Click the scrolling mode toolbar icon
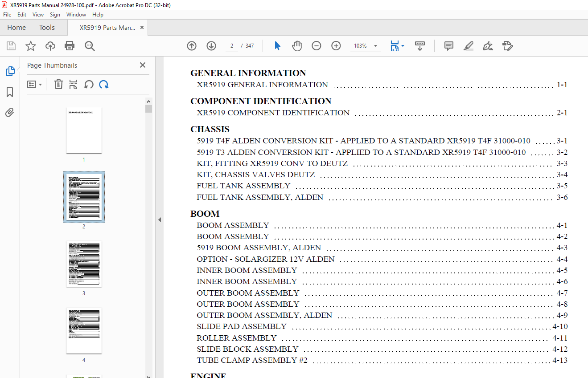 pos(420,46)
